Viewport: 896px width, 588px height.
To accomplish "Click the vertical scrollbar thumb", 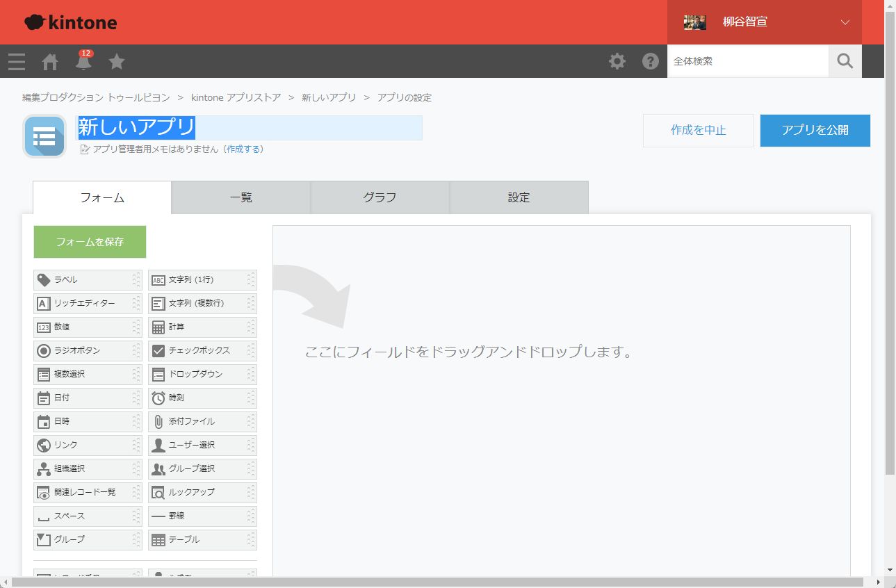I will [x=890, y=243].
